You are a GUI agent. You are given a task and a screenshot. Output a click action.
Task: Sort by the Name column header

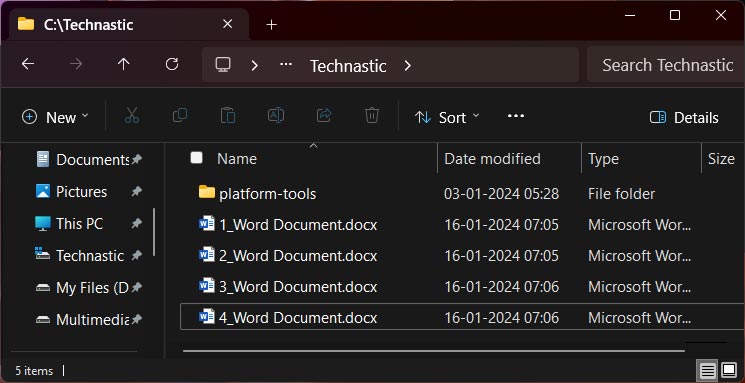point(237,158)
